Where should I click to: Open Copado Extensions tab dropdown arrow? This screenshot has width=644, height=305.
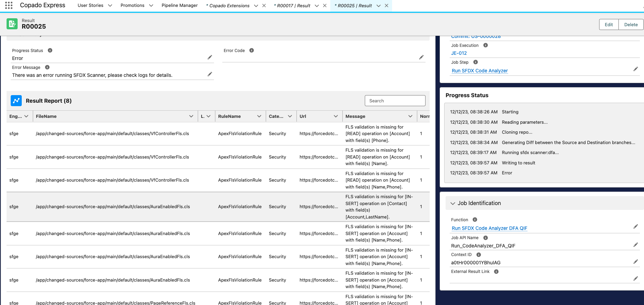coord(256,6)
